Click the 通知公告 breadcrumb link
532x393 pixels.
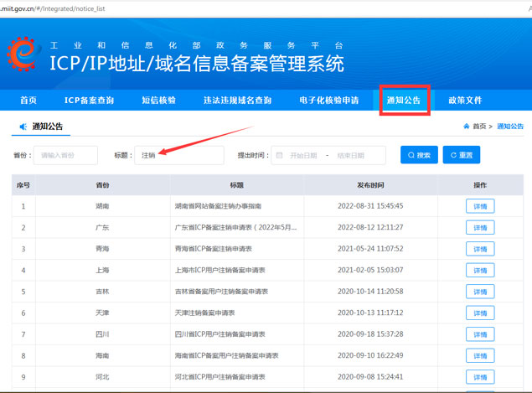tap(510, 127)
